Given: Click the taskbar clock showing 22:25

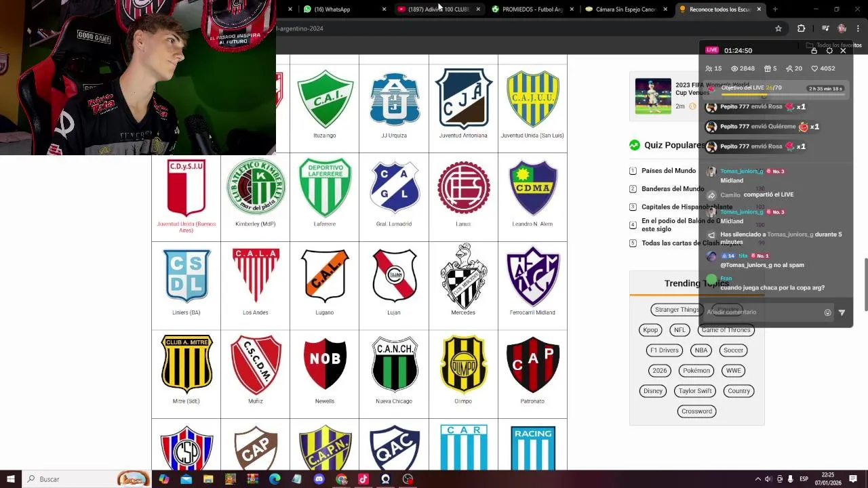Looking at the screenshot, I should (828, 479).
